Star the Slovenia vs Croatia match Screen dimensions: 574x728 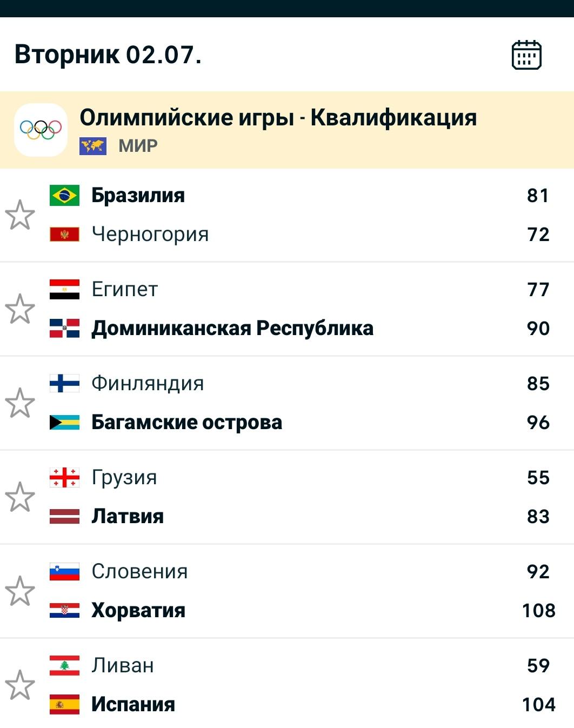pyautogui.click(x=20, y=591)
